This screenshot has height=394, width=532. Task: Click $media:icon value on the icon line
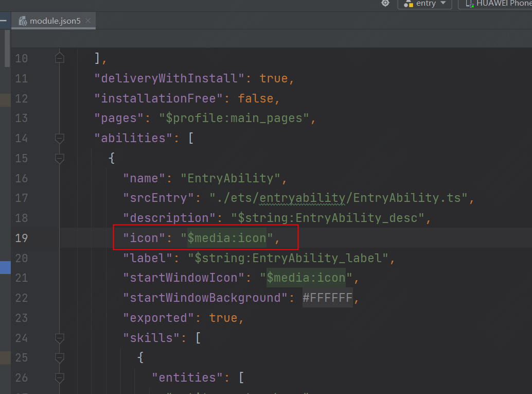pos(227,238)
